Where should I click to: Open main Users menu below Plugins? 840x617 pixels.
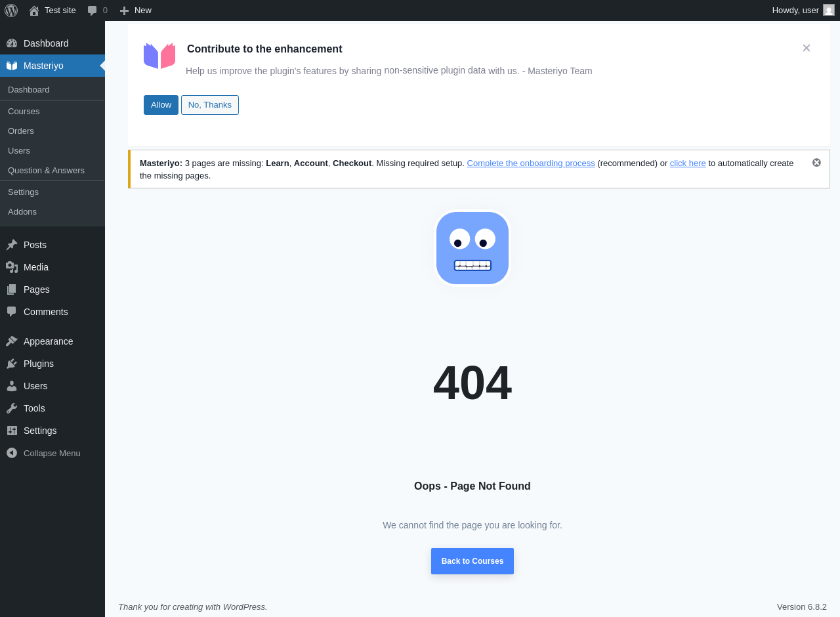pyautogui.click(x=52, y=386)
